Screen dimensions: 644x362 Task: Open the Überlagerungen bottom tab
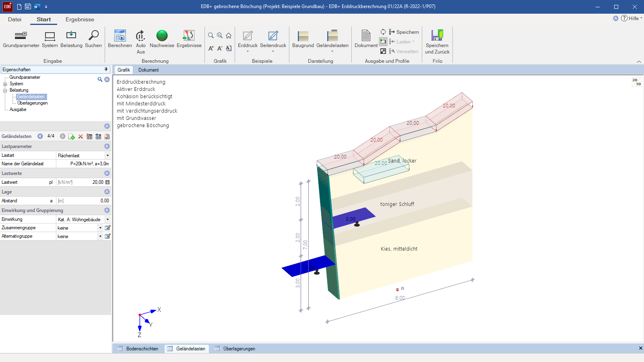(x=235, y=349)
